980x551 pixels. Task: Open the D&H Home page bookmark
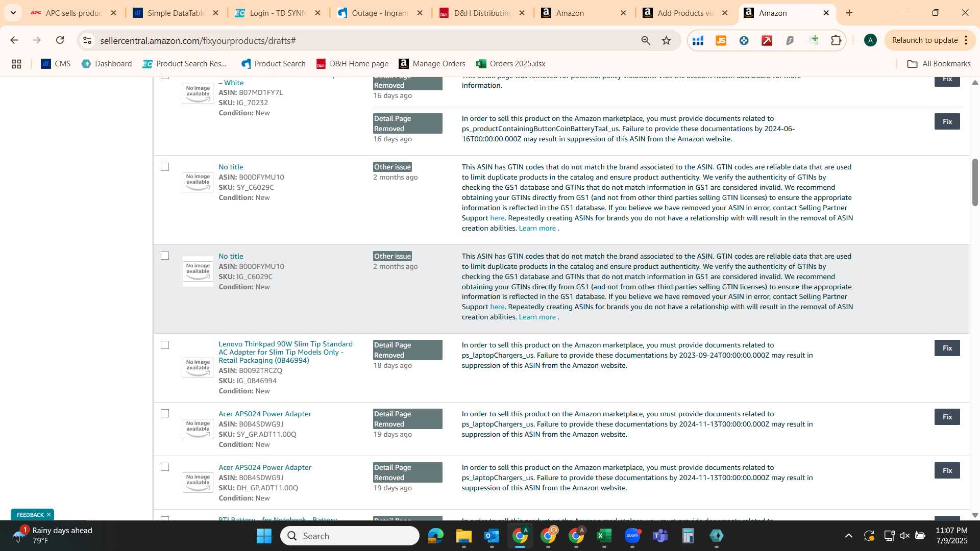click(353, 64)
